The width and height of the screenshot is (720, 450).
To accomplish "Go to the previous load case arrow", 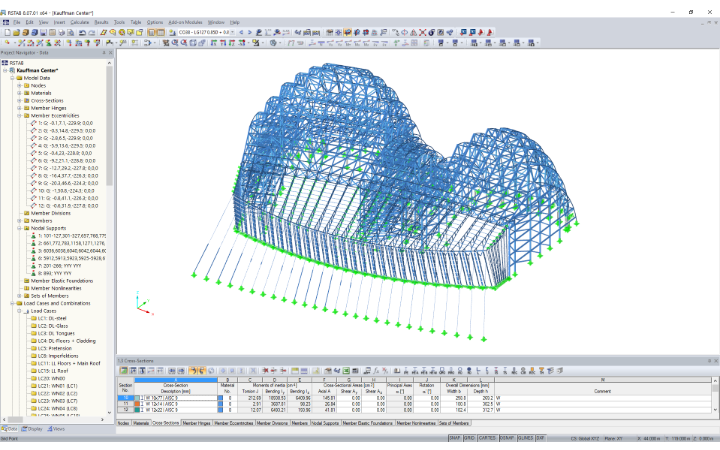I will 241,33.
